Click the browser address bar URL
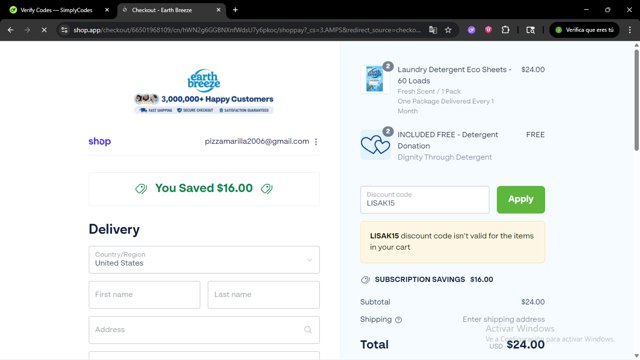640x360 pixels. click(247, 30)
